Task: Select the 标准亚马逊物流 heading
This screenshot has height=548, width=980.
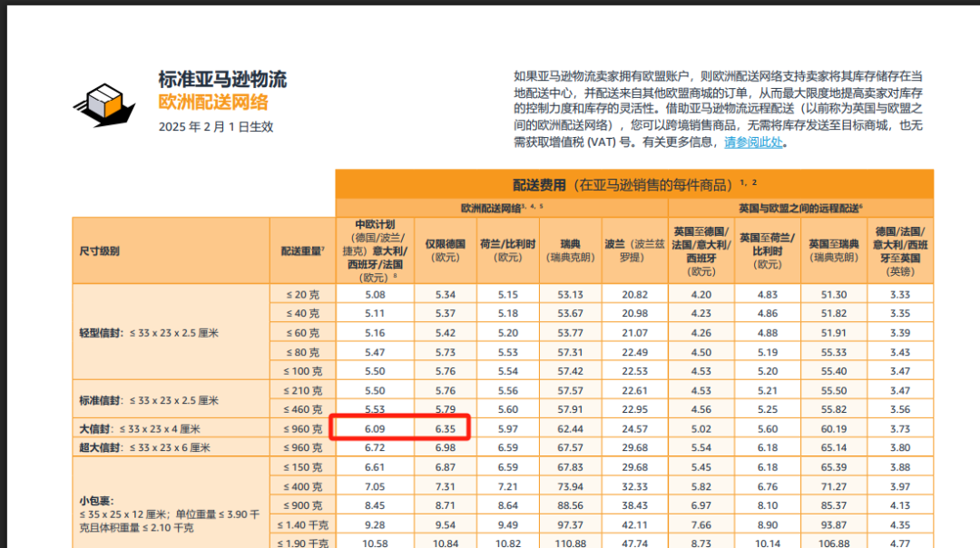Action: (x=222, y=79)
